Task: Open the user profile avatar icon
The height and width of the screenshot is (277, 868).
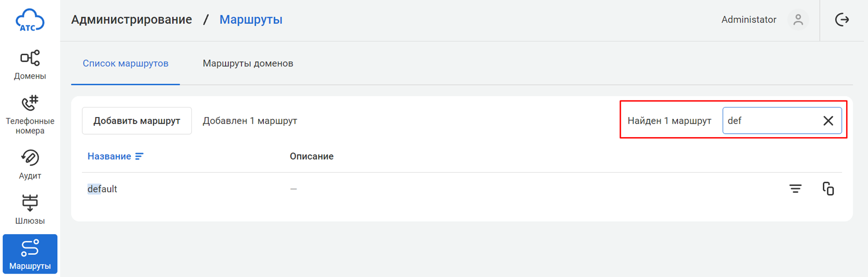Action: pyautogui.click(x=798, y=20)
